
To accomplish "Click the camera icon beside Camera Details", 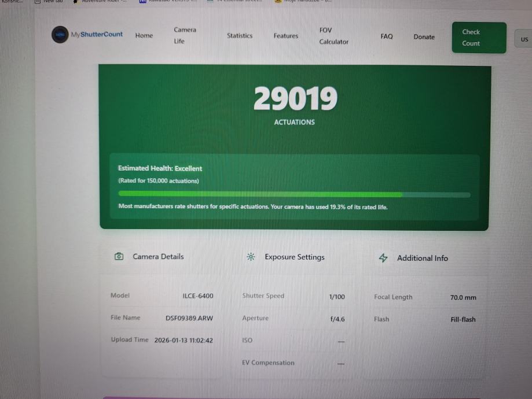I will coord(119,256).
